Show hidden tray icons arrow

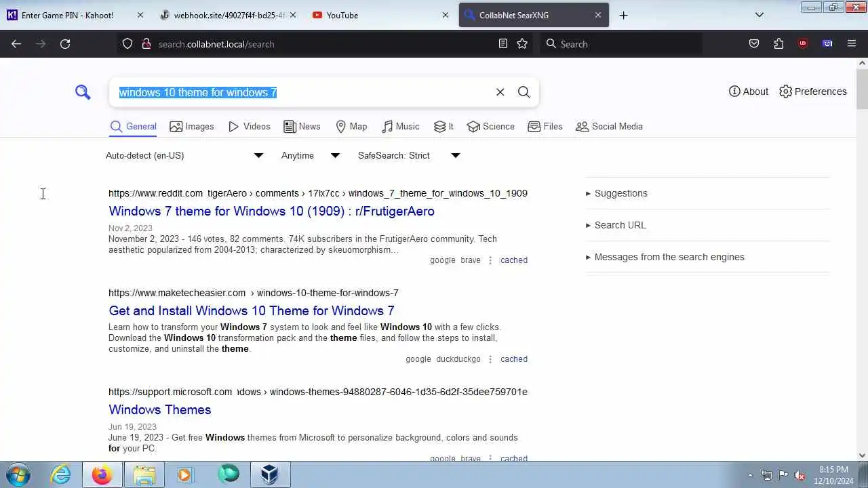pyautogui.click(x=750, y=475)
